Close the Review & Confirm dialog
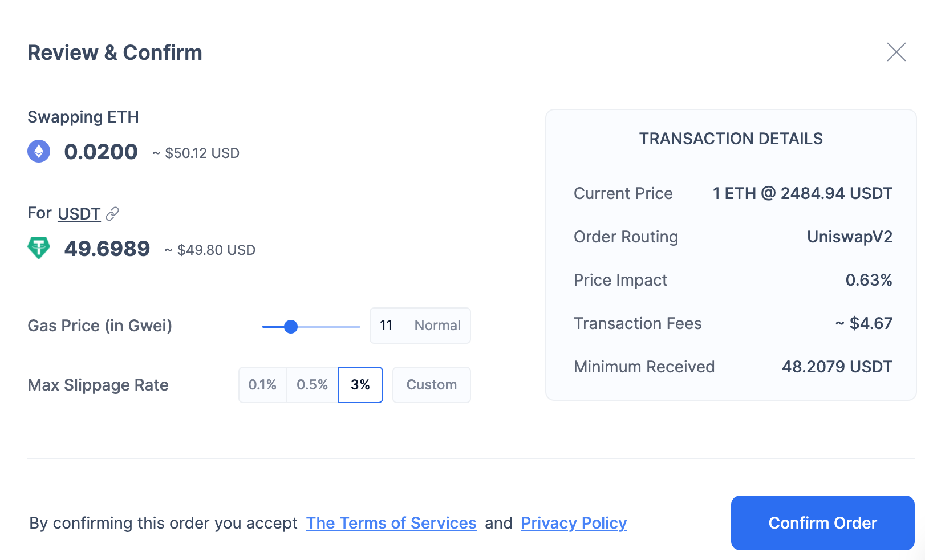The image size is (925, 560). coord(896,52)
